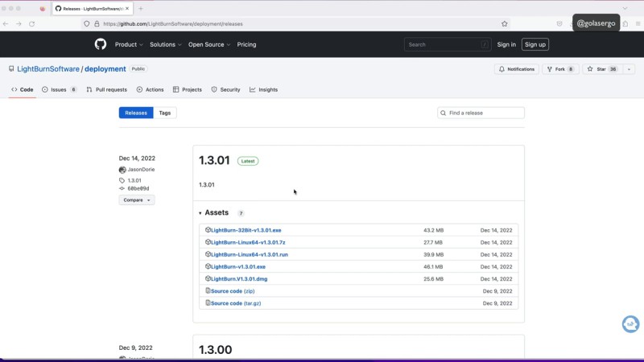Star the deployment repository
Image resolution: width=644 pixels, height=362 pixels.
click(x=601, y=69)
